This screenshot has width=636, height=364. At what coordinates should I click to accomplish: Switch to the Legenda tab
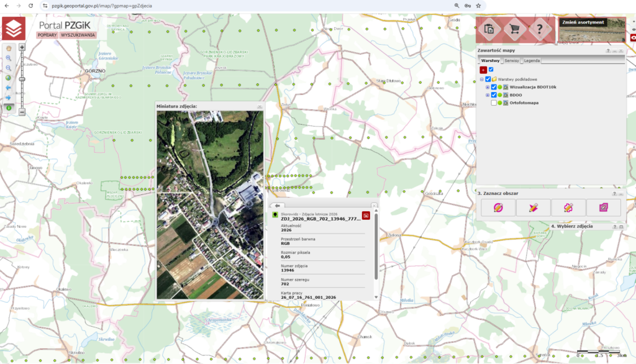point(532,60)
